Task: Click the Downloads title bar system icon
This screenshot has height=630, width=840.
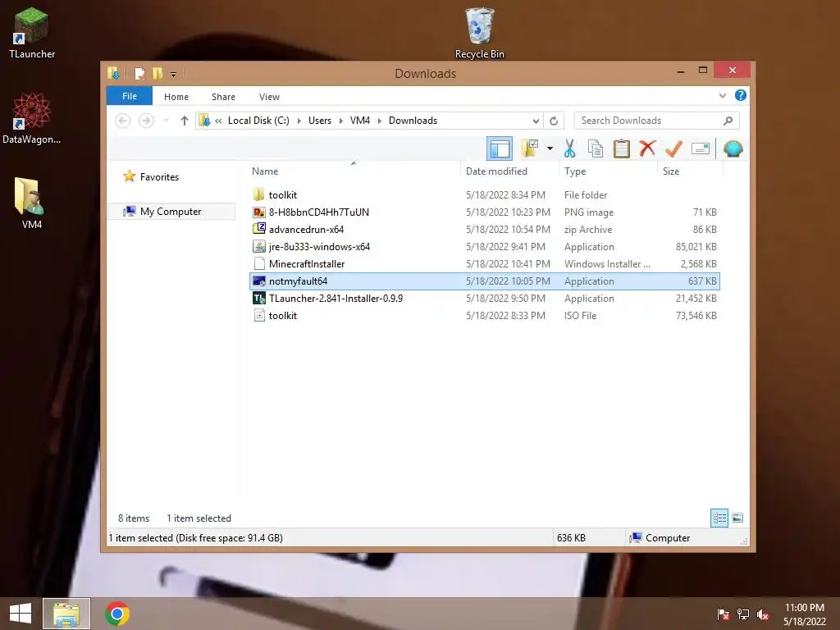Action: pos(113,73)
